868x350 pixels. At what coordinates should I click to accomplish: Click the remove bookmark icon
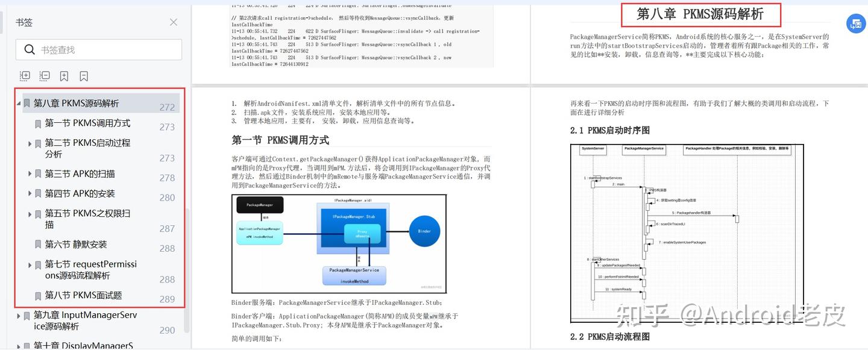(83, 76)
